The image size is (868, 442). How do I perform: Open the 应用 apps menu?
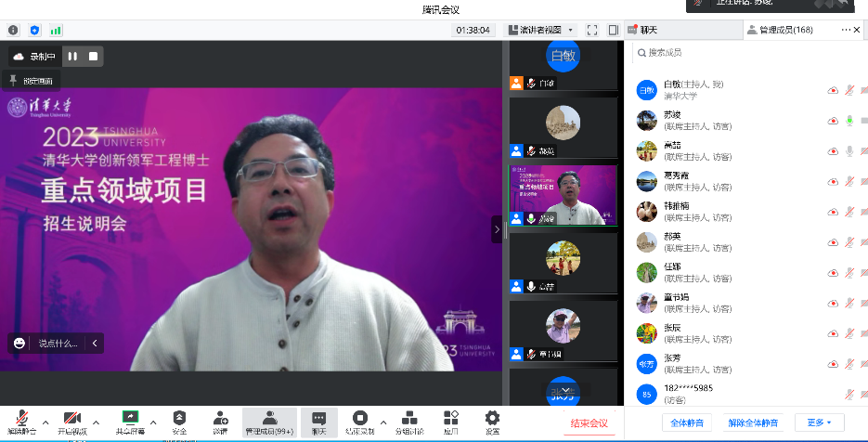click(450, 422)
